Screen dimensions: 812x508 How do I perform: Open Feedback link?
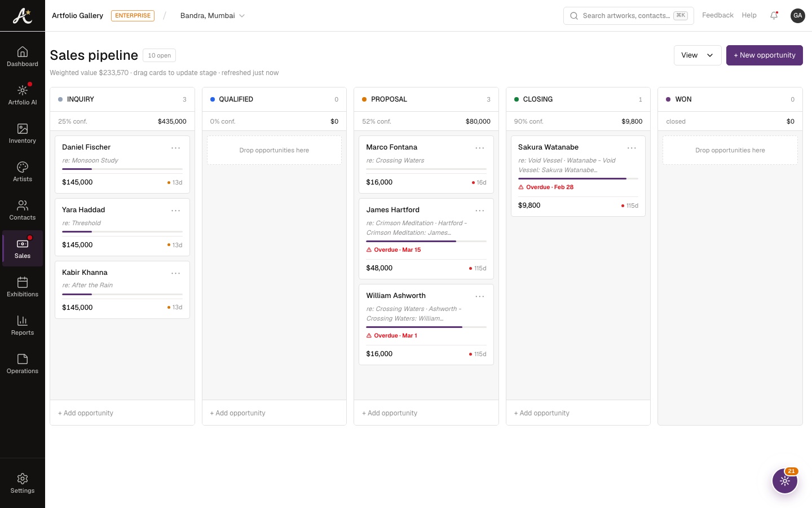click(718, 15)
